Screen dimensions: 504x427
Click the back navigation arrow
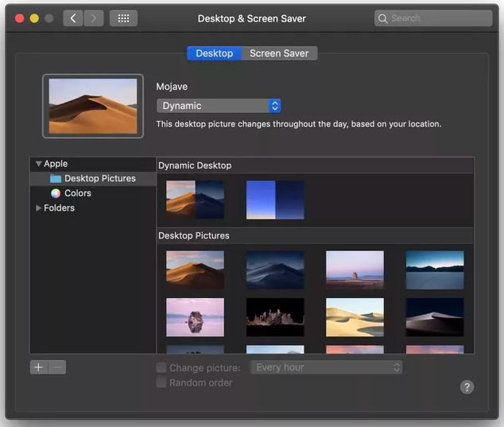73,18
